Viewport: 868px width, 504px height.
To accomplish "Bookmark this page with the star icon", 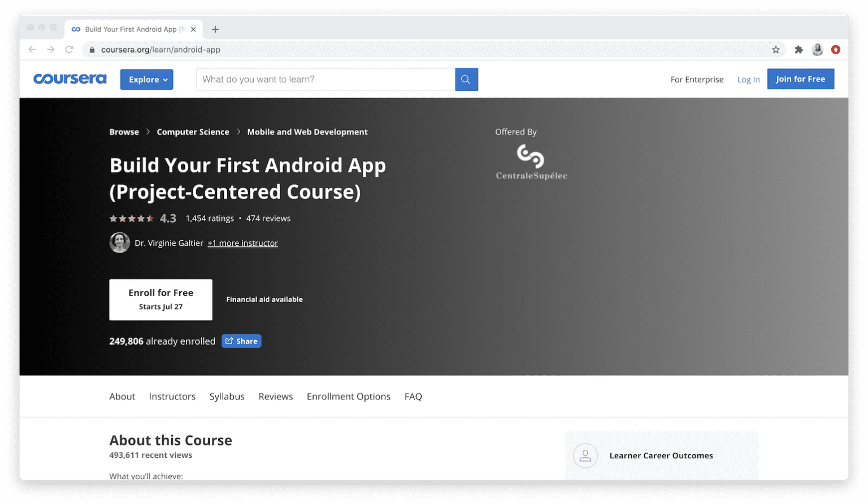I will [x=776, y=49].
